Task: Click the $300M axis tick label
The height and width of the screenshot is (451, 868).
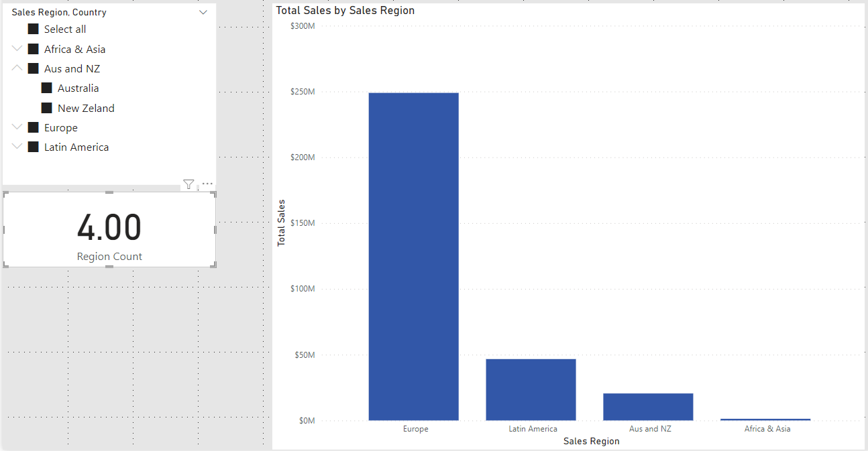Action: 303,26
